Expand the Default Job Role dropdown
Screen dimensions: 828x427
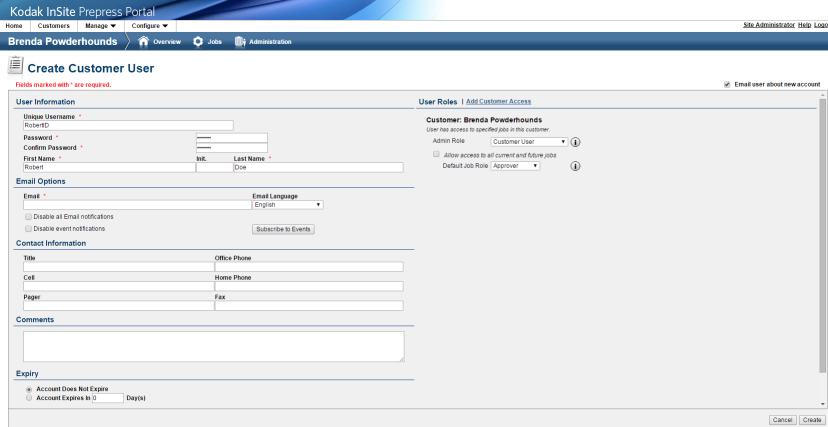tap(516, 166)
